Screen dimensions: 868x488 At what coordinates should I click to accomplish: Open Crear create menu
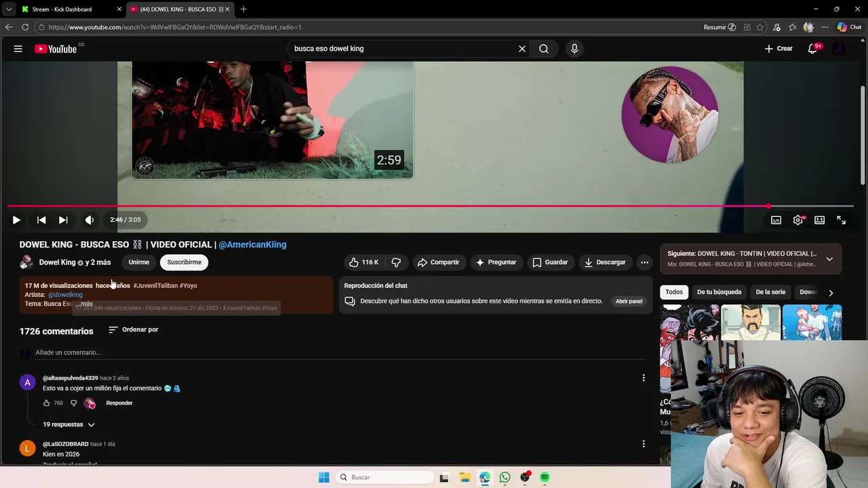tap(778, 49)
